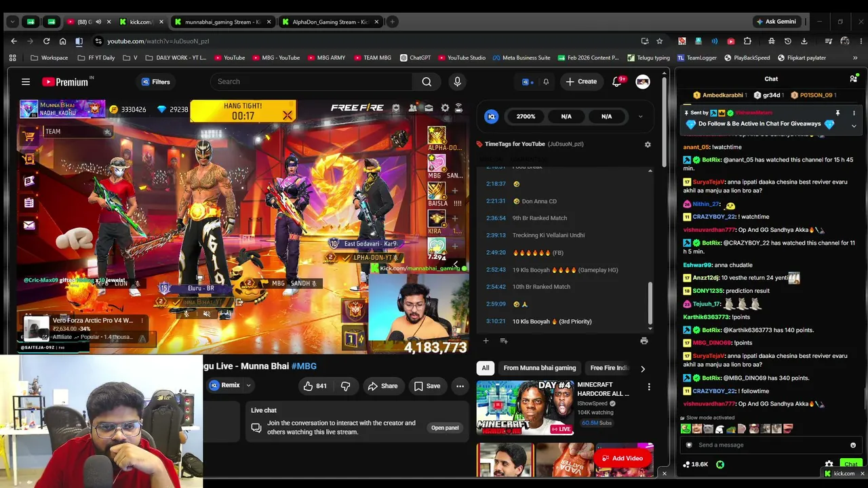Click the browser address bar URL
The height and width of the screenshot is (488, 868).
pyautogui.click(x=157, y=41)
